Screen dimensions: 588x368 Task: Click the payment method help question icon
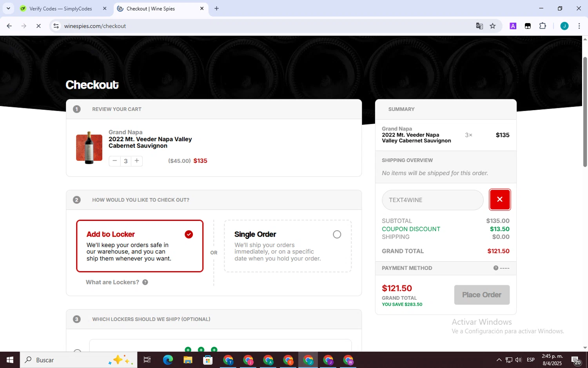[x=496, y=268]
